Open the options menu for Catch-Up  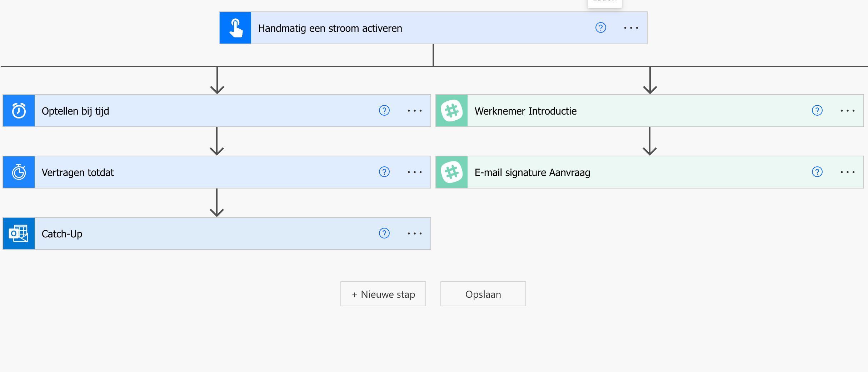tap(414, 233)
